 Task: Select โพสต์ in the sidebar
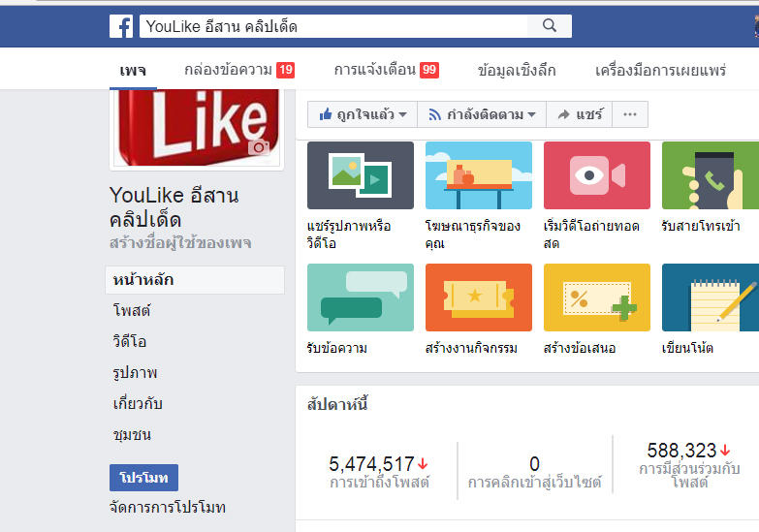click(132, 310)
